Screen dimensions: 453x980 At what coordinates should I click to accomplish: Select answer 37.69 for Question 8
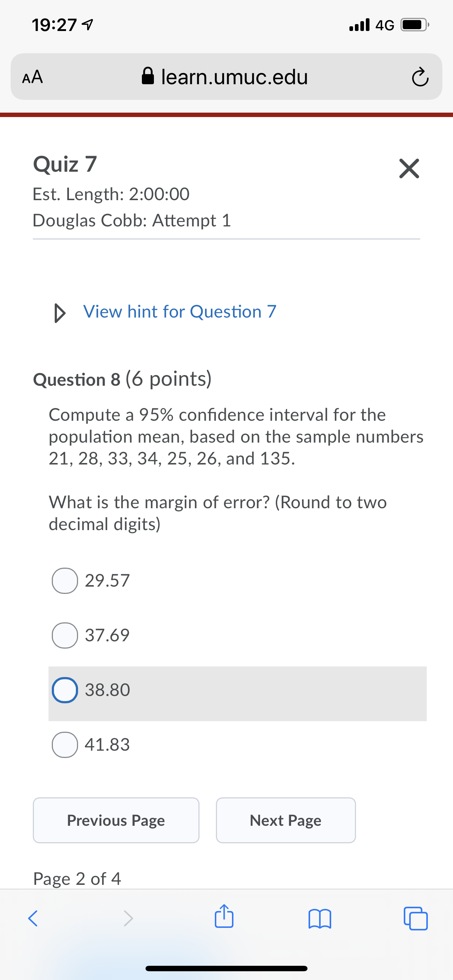pyautogui.click(x=65, y=635)
